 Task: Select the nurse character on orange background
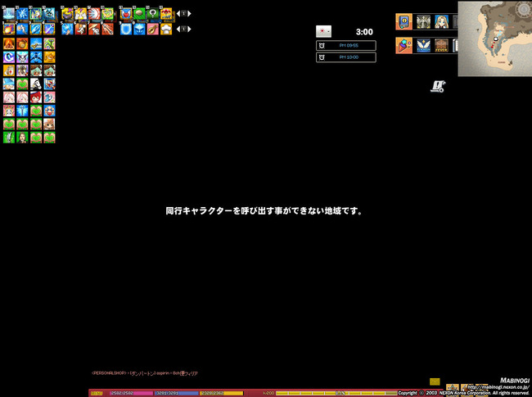(x=9, y=70)
